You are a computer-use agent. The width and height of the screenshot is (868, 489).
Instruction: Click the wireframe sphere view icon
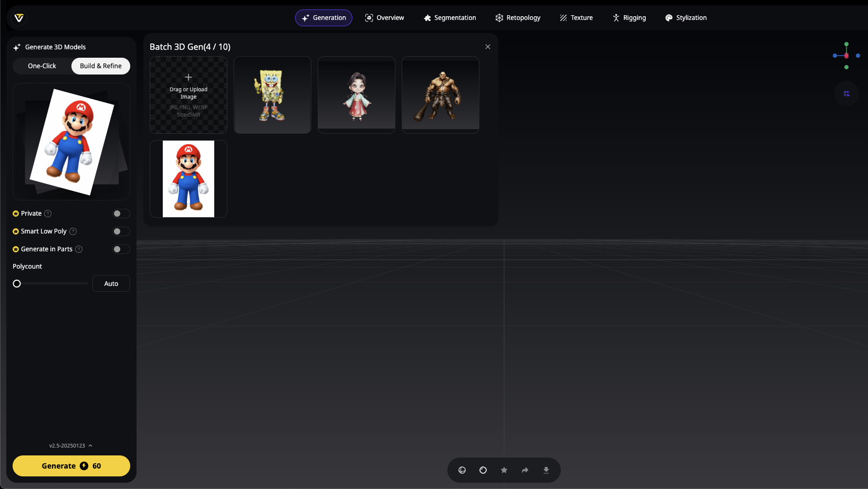pos(462,470)
